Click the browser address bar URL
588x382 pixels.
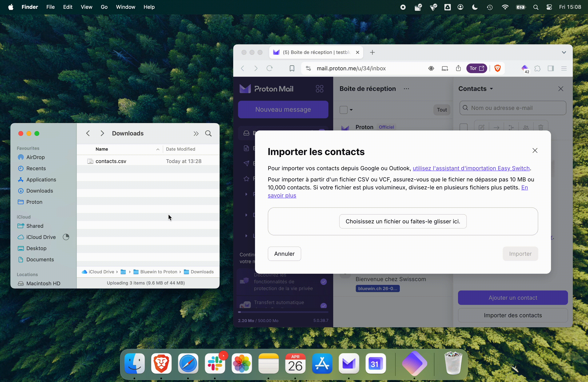pyautogui.click(x=351, y=68)
